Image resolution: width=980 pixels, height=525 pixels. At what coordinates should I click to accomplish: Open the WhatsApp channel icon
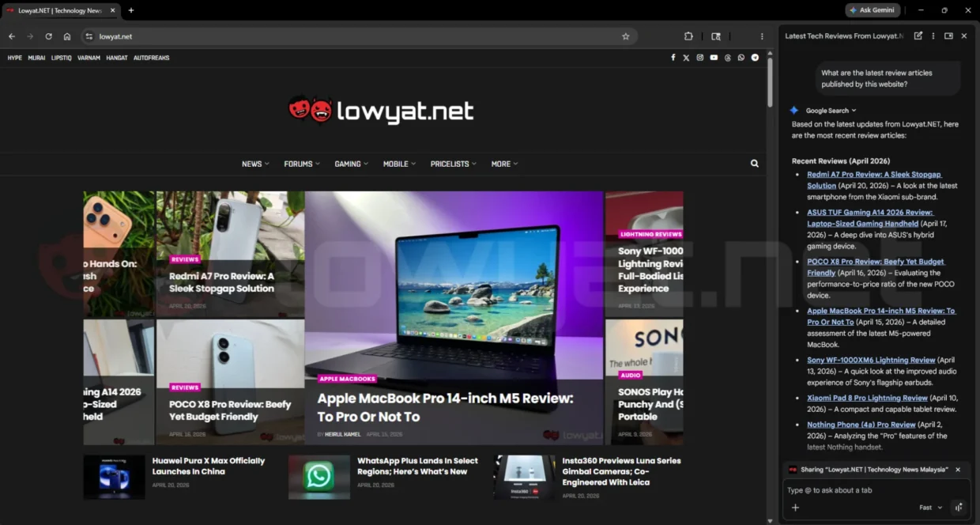741,57
